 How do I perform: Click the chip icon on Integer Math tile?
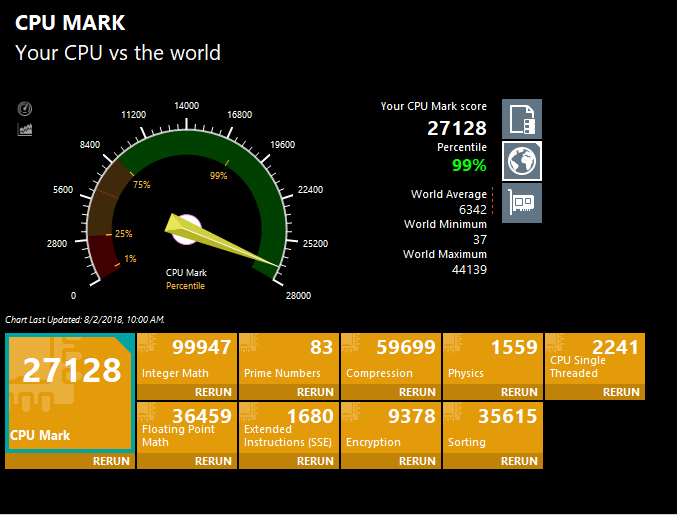147,343
